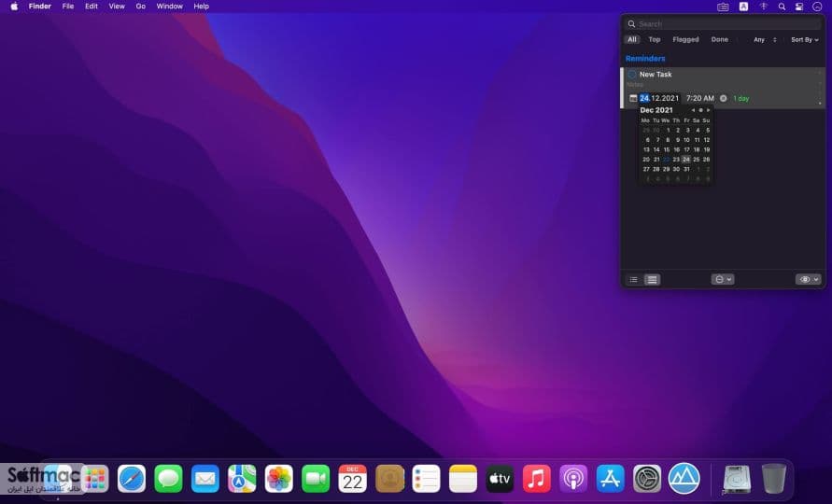
Task: Open Messages from the Dock
Action: pyautogui.click(x=168, y=479)
